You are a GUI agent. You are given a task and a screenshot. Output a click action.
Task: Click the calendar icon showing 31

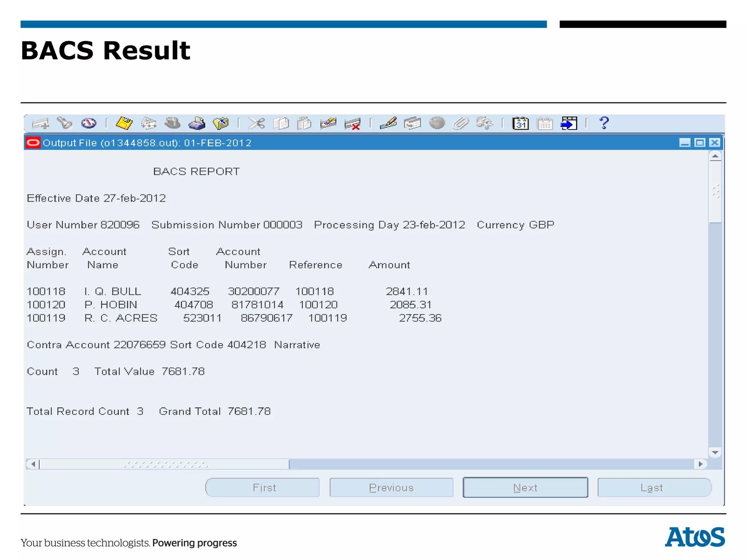point(520,123)
